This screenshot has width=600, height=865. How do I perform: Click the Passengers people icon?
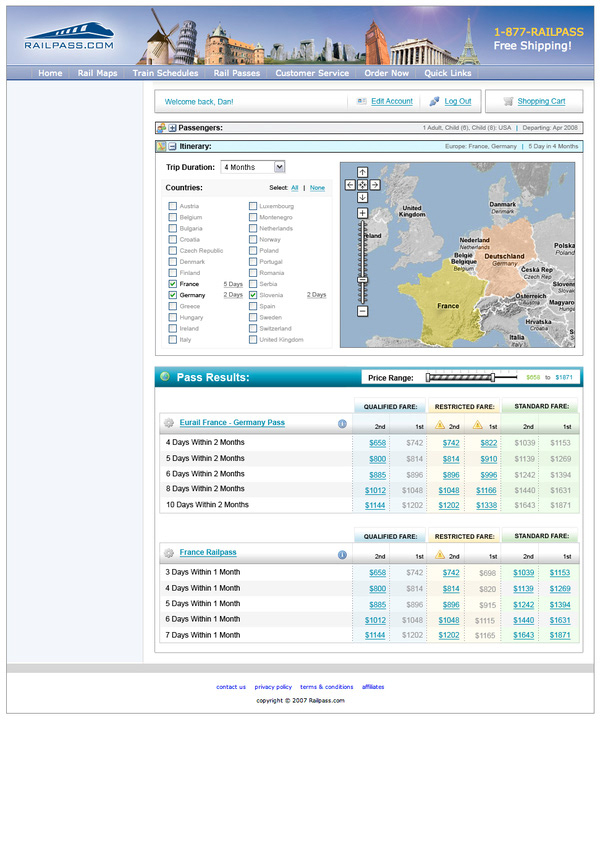click(162, 128)
